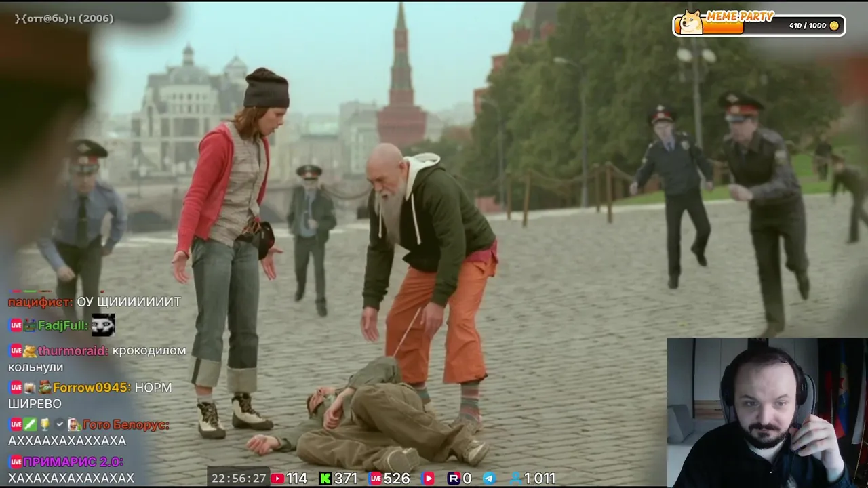Open username ПРИМАРИС 2.0 in chat
Image resolution: width=868 pixels, height=488 pixels.
point(73,462)
